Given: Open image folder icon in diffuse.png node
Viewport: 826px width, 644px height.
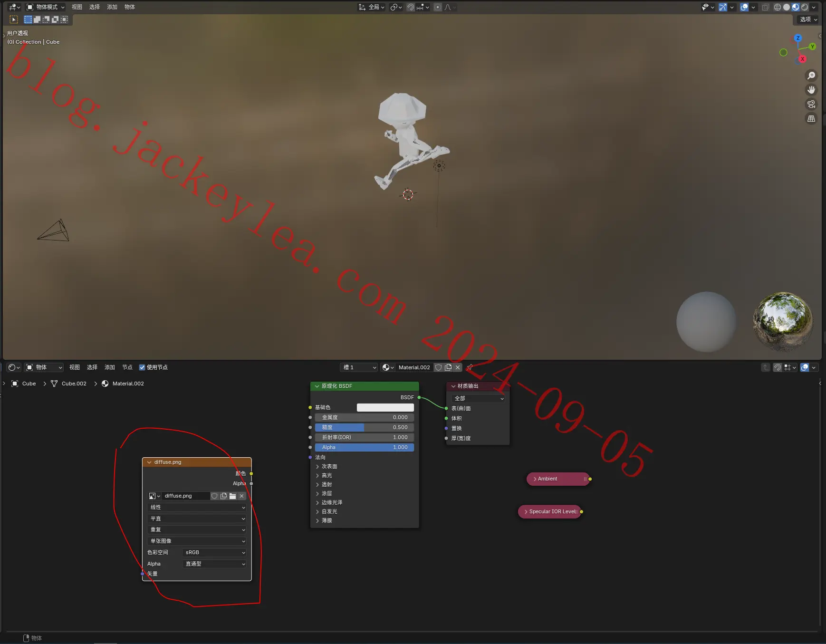Looking at the screenshot, I should (x=232, y=496).
